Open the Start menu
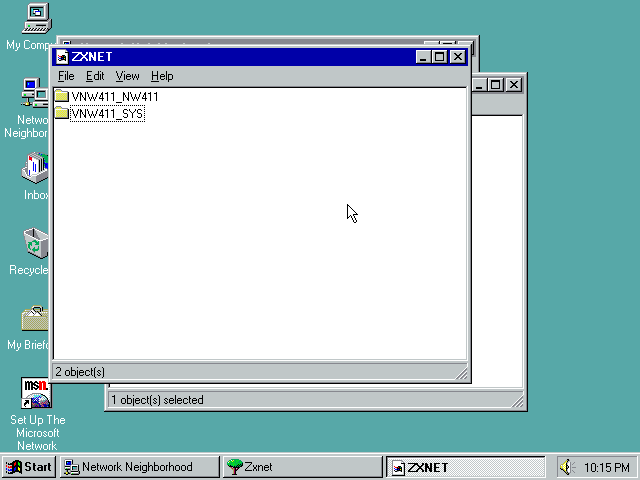Screen dimensions: 640x480 (x=29, y=467)
